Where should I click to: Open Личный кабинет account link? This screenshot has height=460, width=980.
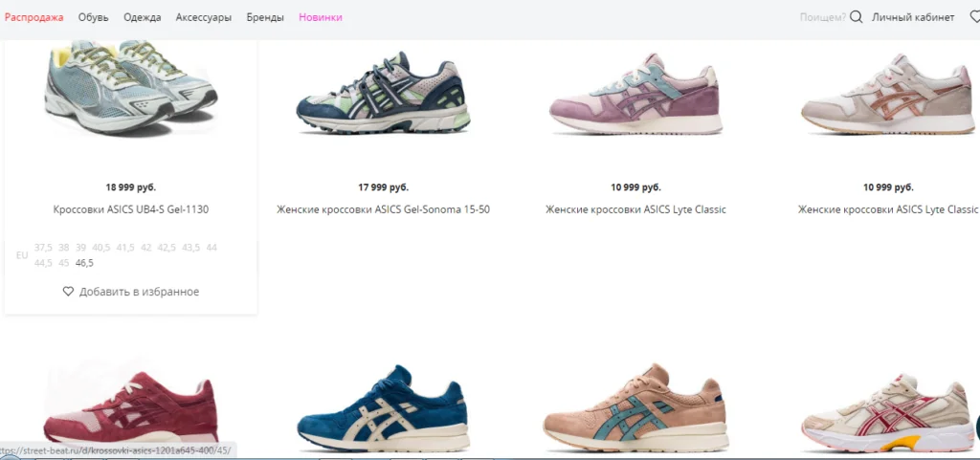point(913,17)
